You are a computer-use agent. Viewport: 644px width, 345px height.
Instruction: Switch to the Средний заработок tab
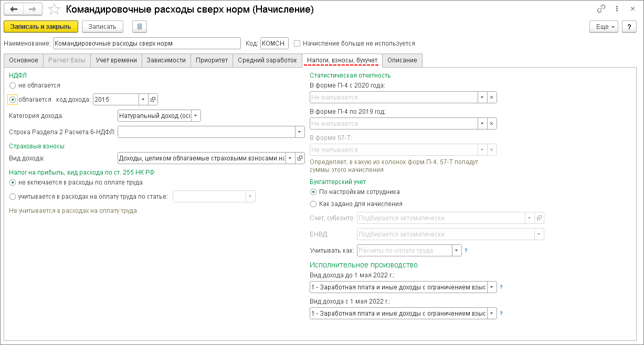(267, 60)
